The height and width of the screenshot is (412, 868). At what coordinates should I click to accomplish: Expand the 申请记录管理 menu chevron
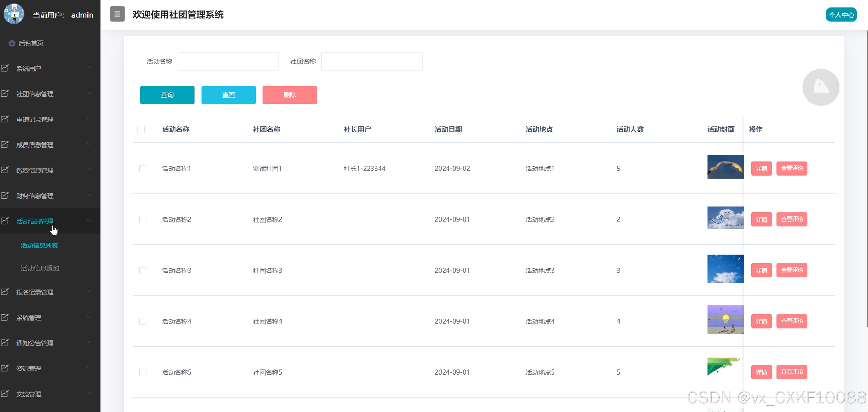(x=89, y=119)
